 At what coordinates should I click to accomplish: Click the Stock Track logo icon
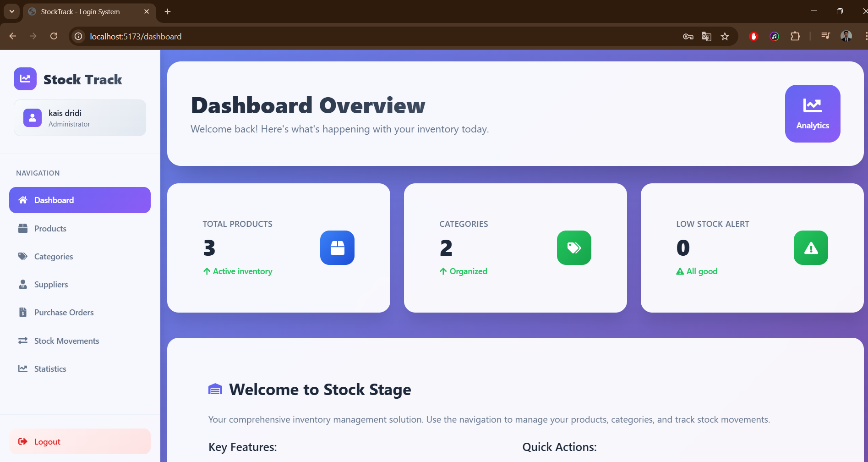pos(25,79)
